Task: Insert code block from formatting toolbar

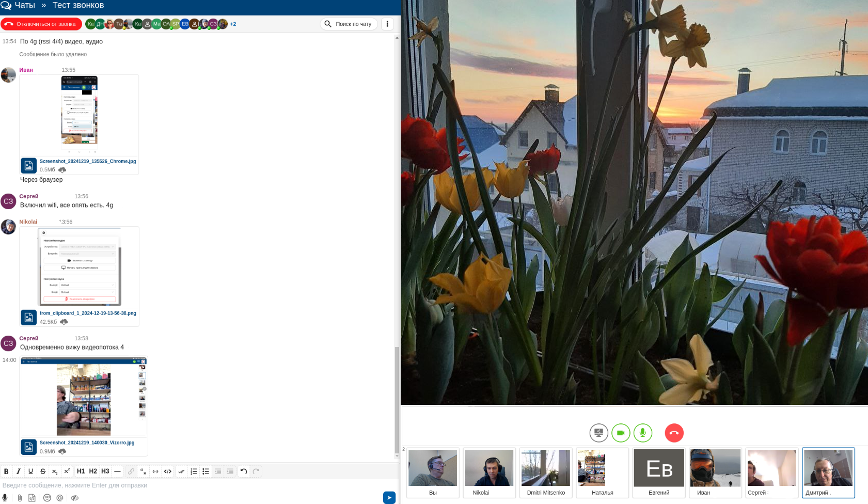Action: (168, 471)
